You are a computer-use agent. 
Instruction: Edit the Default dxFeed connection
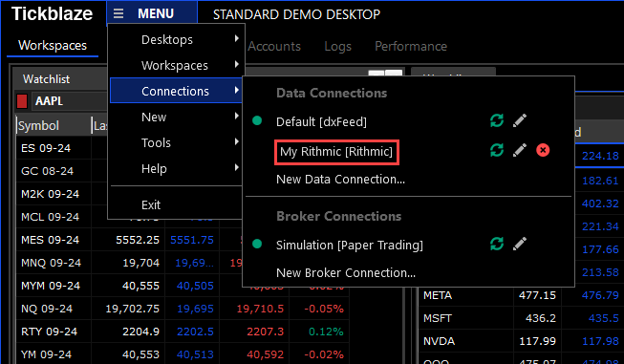pos(520,120)
